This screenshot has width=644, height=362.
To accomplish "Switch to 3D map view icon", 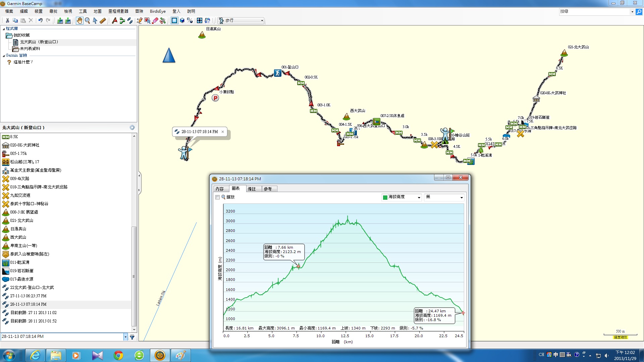I will pyautogui.click(x=182, y=20).
